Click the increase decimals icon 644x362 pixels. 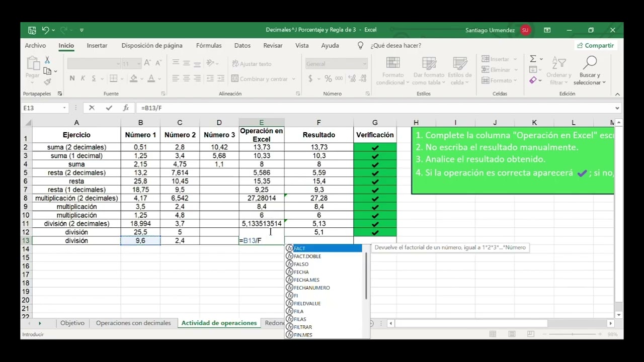click(x=352, y=78)
